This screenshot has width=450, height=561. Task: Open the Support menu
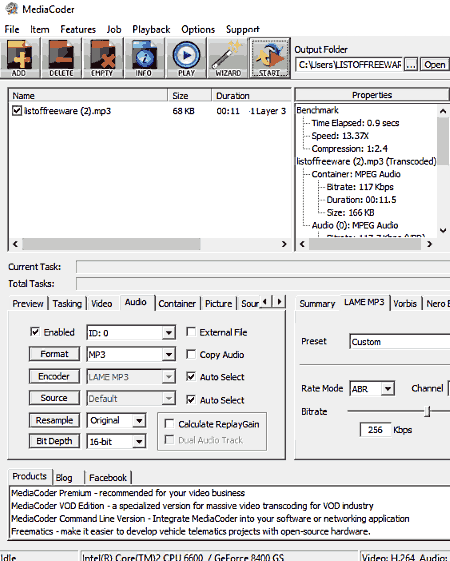[x=243, y=29]
